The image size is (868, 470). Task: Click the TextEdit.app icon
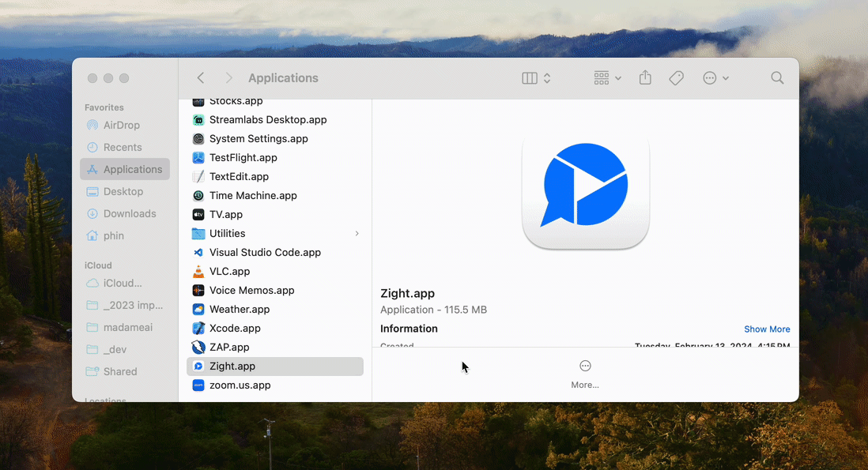(x=198, y=176)
